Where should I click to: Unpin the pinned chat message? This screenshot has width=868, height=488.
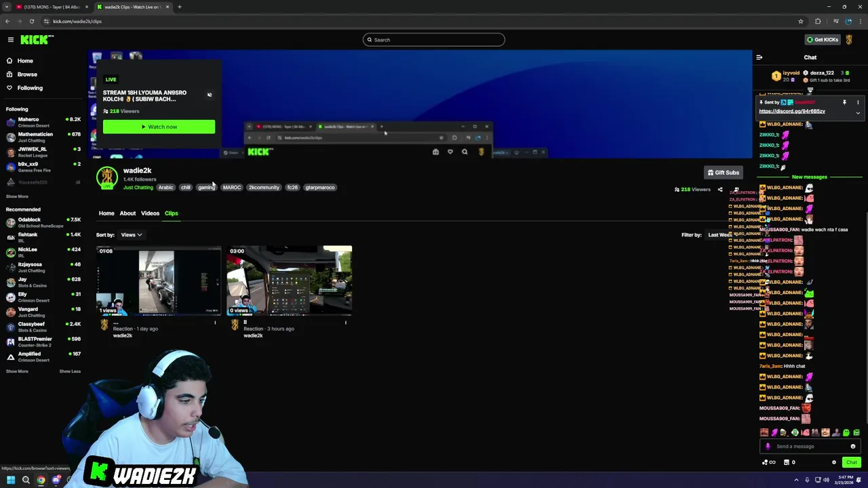844,102
